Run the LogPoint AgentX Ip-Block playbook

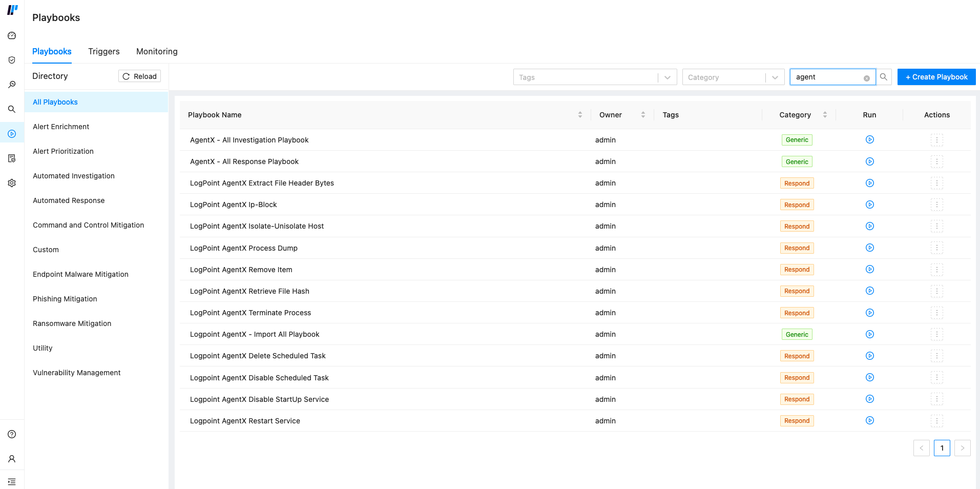point(869,205)
